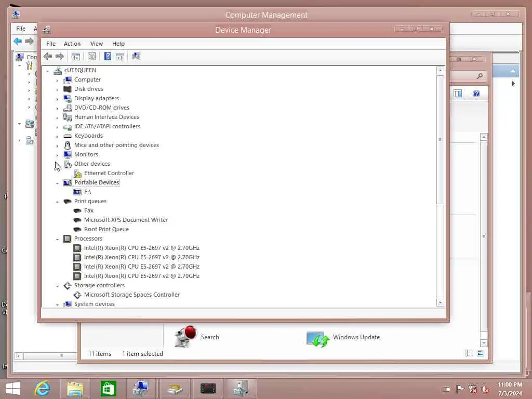Expand the Display adapters category

click(57, 99)
